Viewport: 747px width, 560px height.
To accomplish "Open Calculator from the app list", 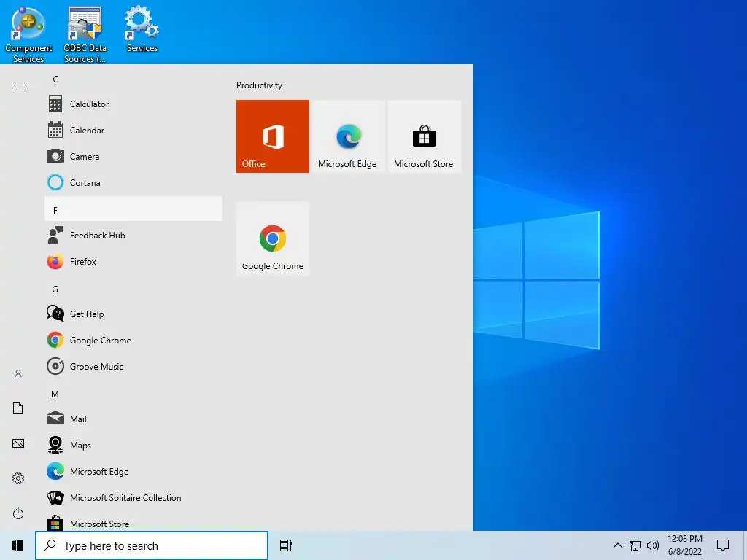I will point(133,104).
